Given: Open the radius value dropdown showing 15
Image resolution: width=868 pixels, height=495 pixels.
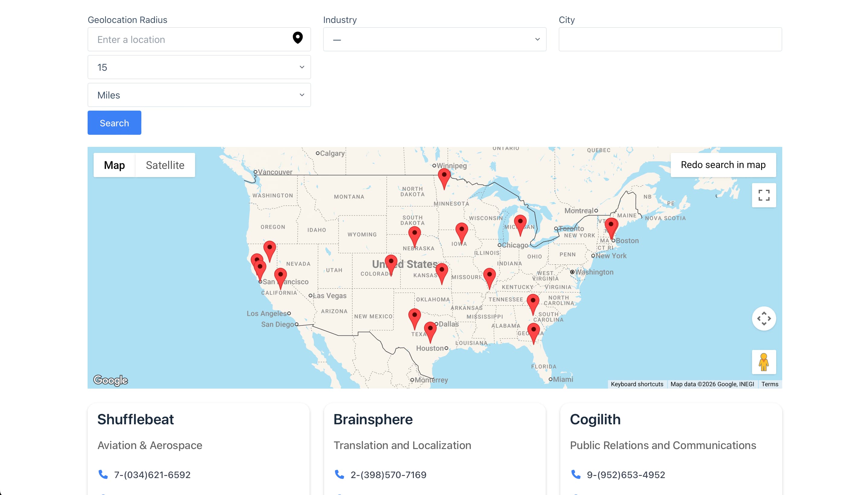Looking at the screenshot, I should click(x=199, y=67).
